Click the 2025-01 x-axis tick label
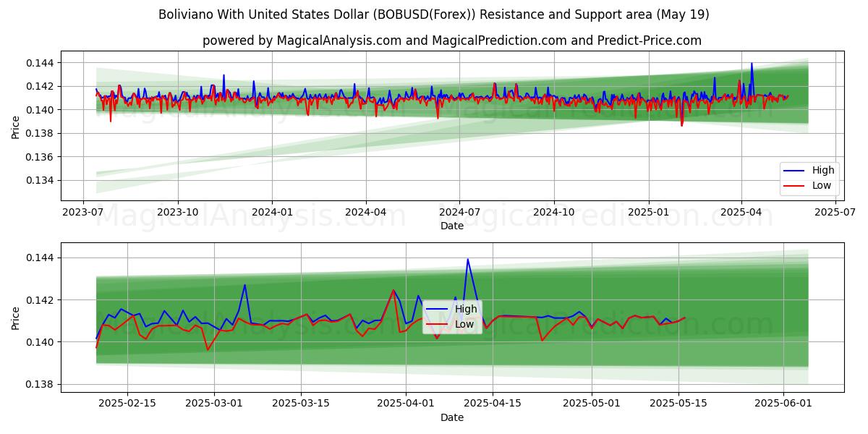Screen dimensions: 868x434 tap(648, 212)
